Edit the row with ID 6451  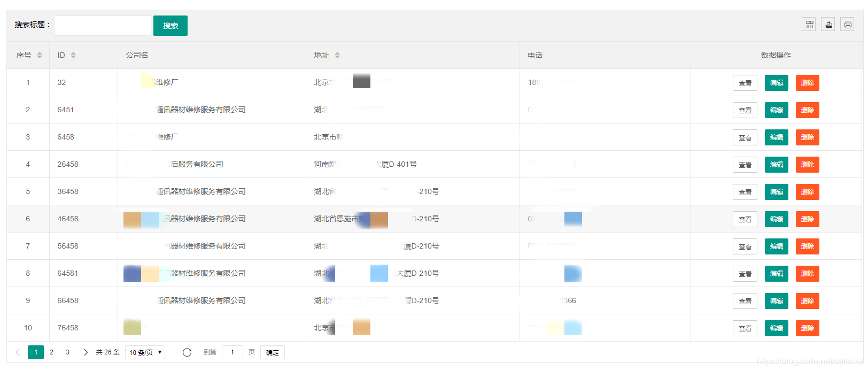point(777,110)
